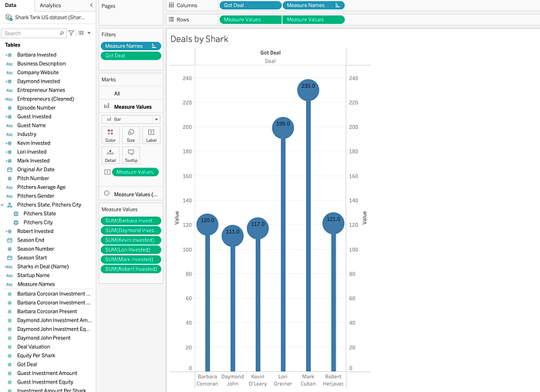The width and height of the screenshot is (540, 392).
Task: Select the SUM(Lori Invested) measure pill
Action: pos(131,250)
